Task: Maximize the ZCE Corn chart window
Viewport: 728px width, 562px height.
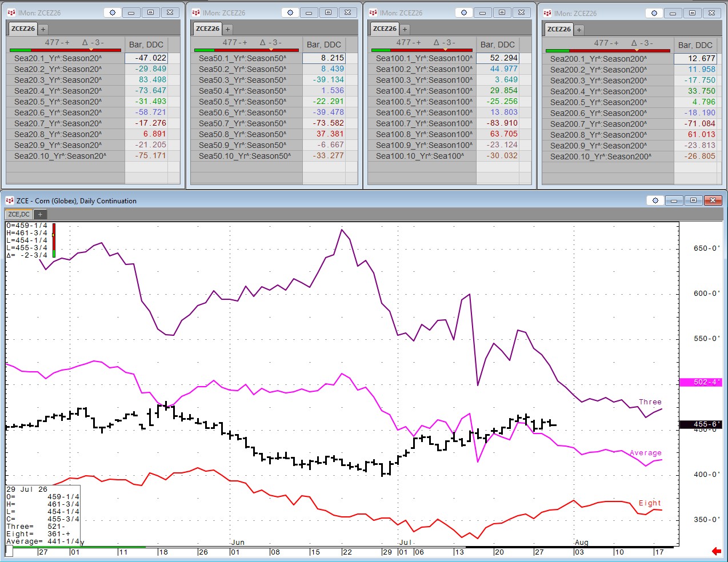Action: [693, 200]
